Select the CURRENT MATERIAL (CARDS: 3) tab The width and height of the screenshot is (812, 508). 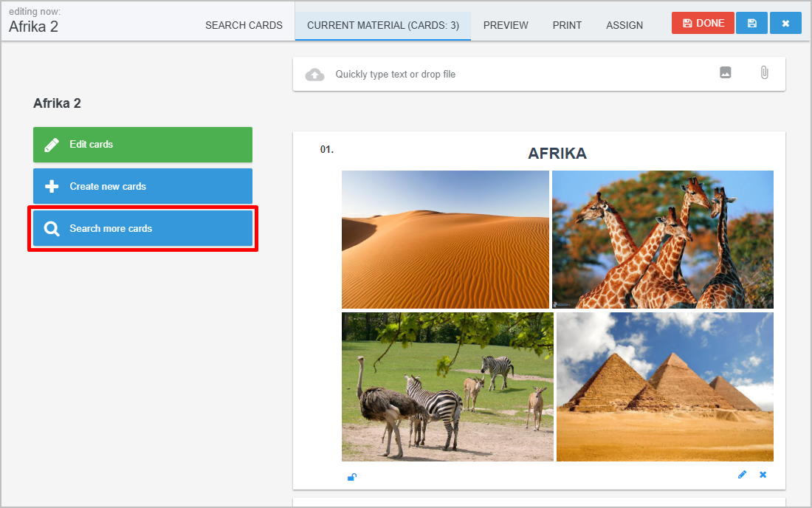[x=382, y=25]
